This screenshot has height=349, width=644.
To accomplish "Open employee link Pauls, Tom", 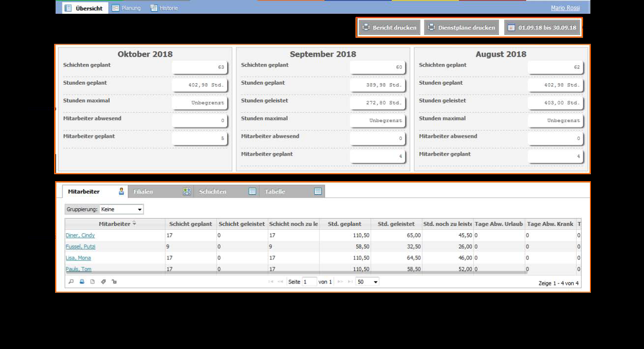I will click(79, 269).
